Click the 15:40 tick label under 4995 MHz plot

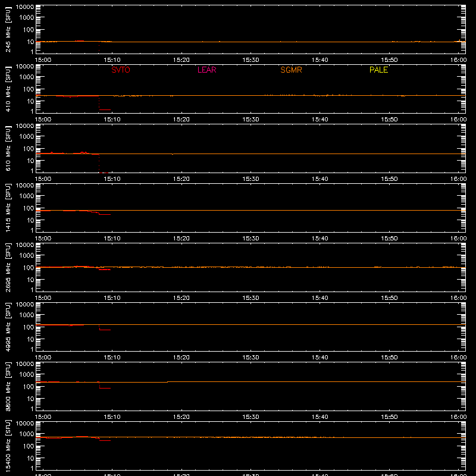point(320,358)
